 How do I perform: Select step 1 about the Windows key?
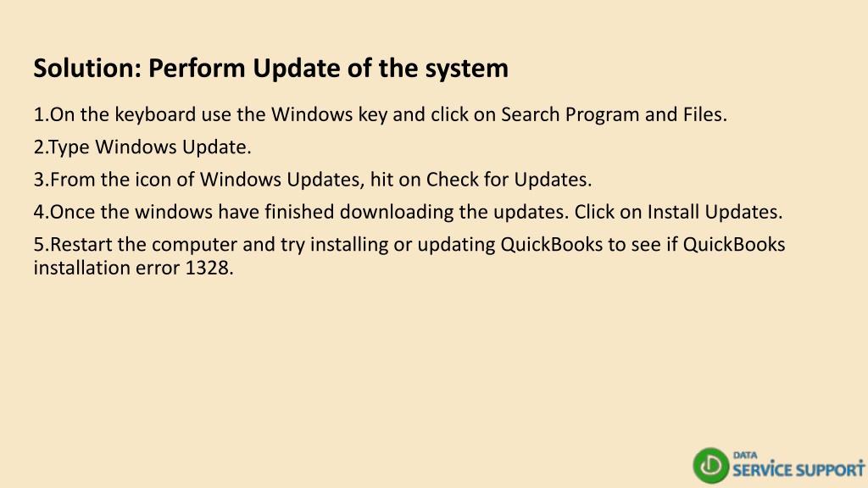tap(381, 114)
